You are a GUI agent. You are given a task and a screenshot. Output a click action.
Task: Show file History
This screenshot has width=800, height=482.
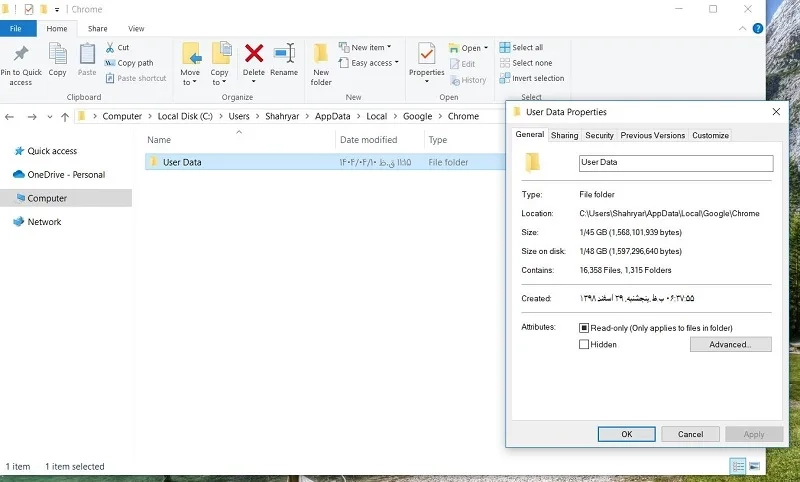click(468, 80)
